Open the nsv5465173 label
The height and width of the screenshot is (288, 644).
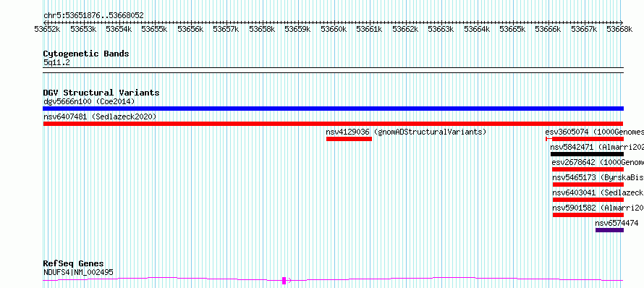coord(598,177)
